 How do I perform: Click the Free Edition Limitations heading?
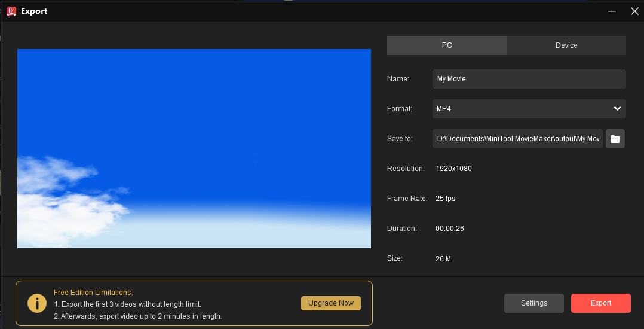pos(93,293)
